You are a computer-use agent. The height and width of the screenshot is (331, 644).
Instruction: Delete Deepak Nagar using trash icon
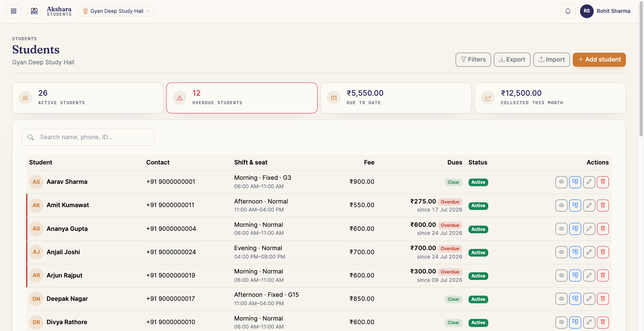coord(603,299)
